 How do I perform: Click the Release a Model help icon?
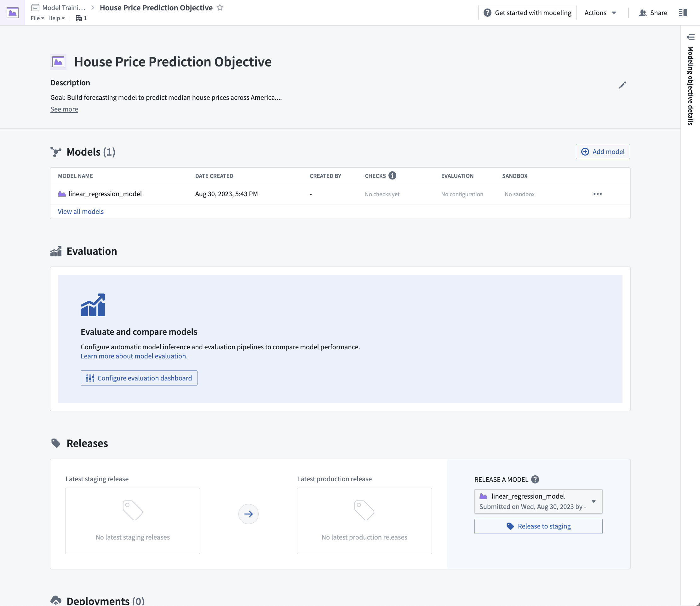[x=535, y=479]
